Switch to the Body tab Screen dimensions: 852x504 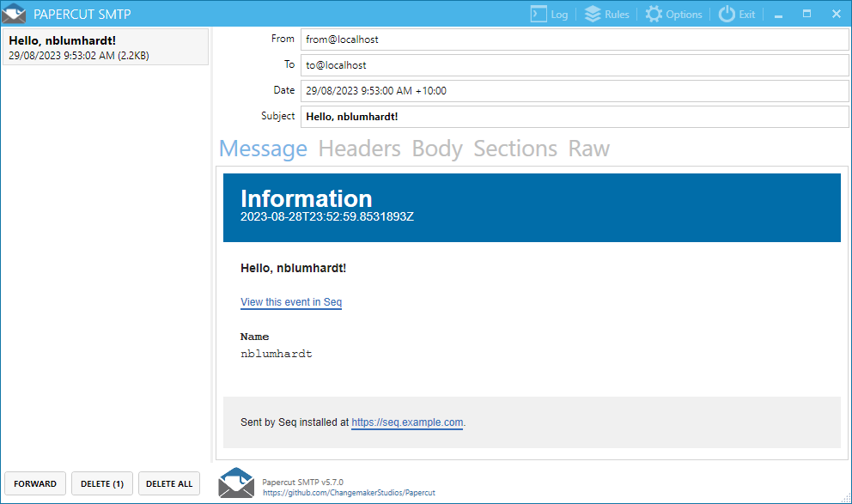pos(437,149)
